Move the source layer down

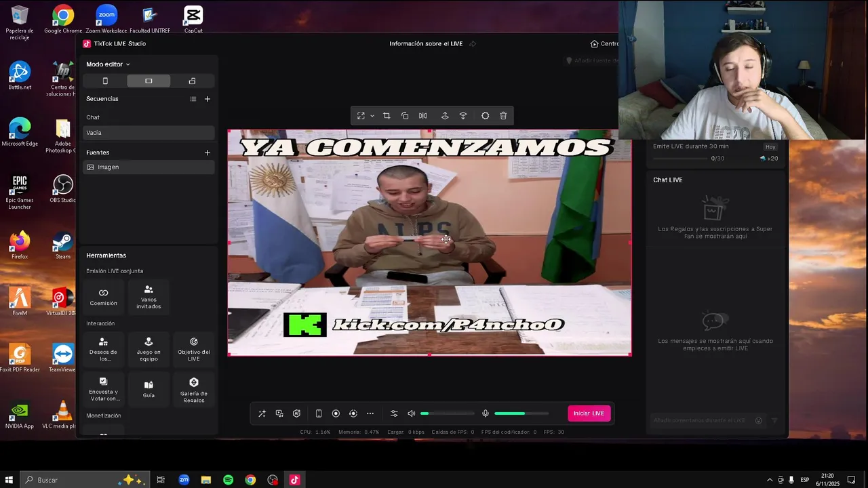click(x=463, y=116)
